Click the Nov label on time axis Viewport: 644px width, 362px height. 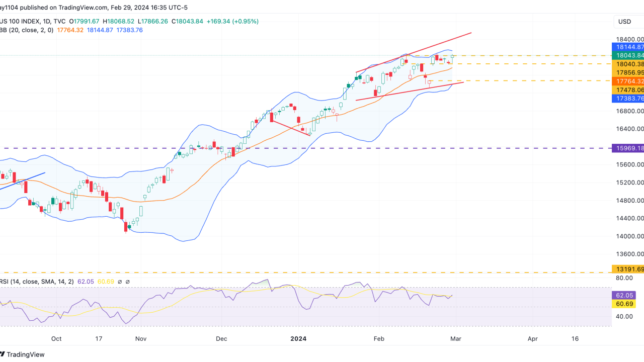pyautogui.click(x=141, y=338)
